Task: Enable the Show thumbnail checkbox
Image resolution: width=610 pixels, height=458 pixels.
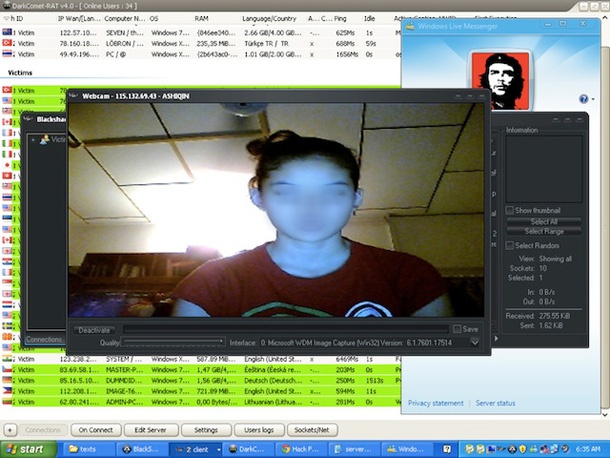Action: (x=509, y=210)
